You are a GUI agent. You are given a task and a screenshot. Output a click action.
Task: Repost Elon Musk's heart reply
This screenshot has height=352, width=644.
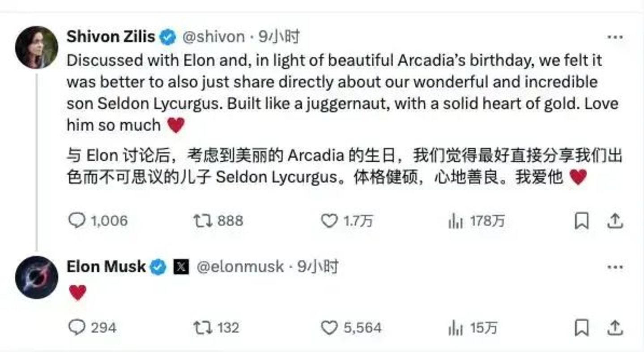pos(202,328)
